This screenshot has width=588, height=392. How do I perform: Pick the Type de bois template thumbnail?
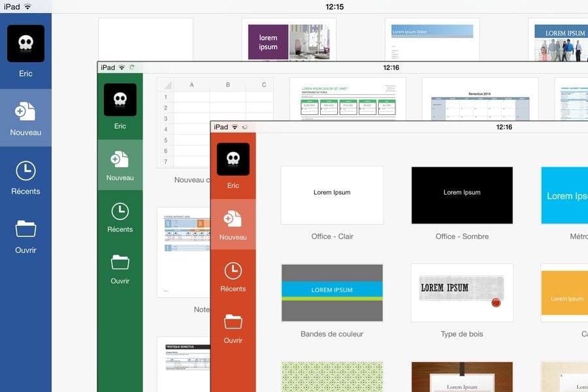click(462, 293)
